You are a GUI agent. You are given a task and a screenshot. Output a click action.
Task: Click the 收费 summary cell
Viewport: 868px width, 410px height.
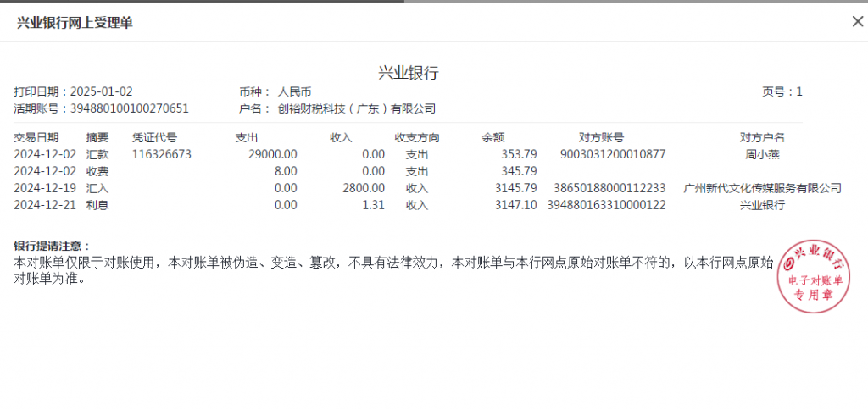tap(97, 171)
